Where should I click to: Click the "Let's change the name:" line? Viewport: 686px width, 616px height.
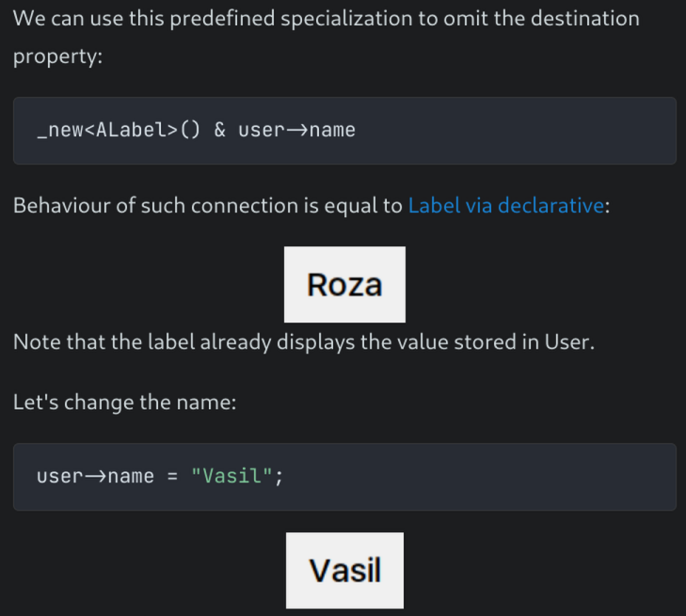pyautogui.click(x=123, y=403)
